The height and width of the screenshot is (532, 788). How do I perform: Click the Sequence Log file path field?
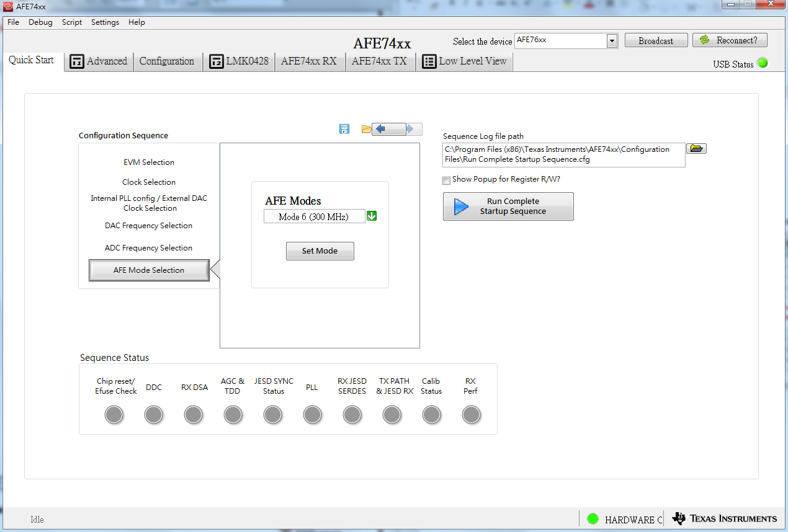point(564,154)
